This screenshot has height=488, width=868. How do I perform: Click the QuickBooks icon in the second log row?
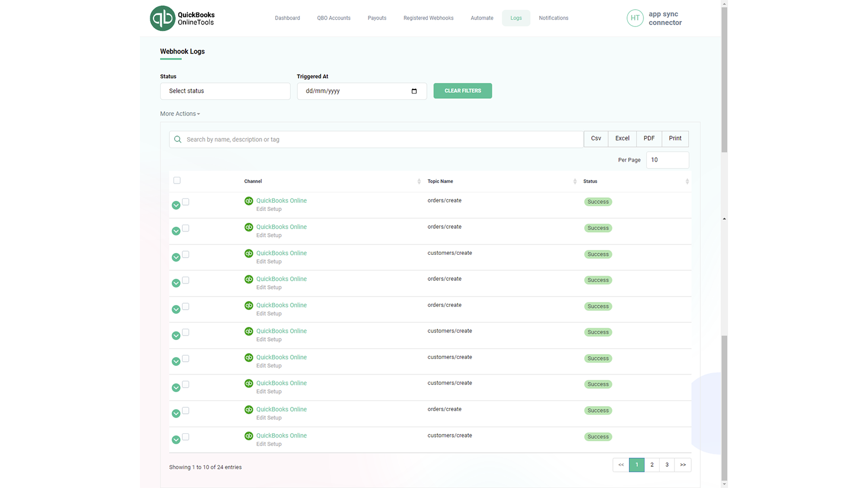click(248, 227)
